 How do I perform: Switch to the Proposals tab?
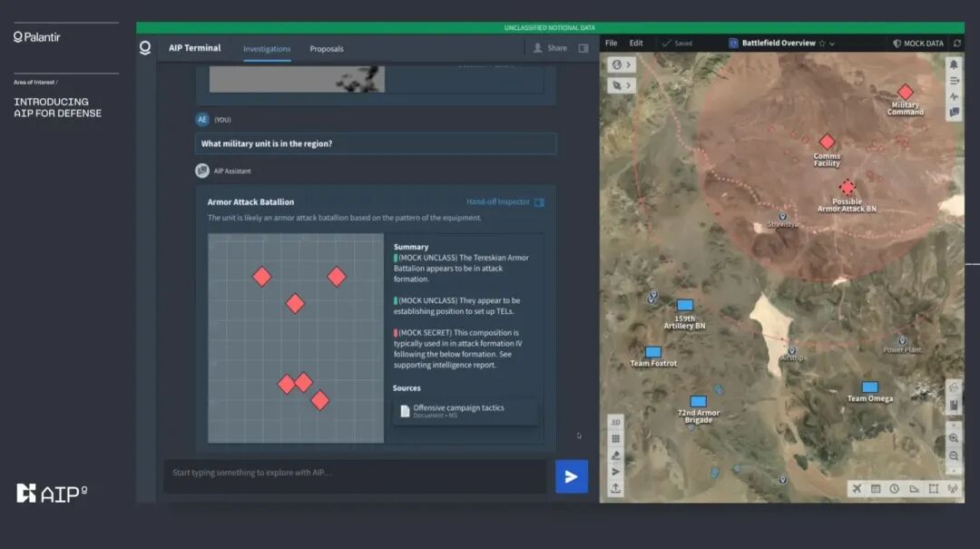coord(327,49)
